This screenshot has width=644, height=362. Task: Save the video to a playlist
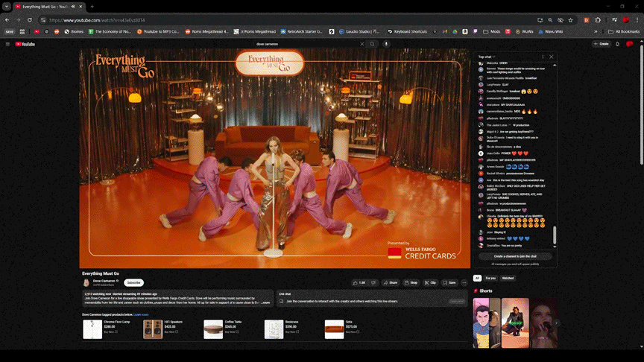tap(449, 283)
